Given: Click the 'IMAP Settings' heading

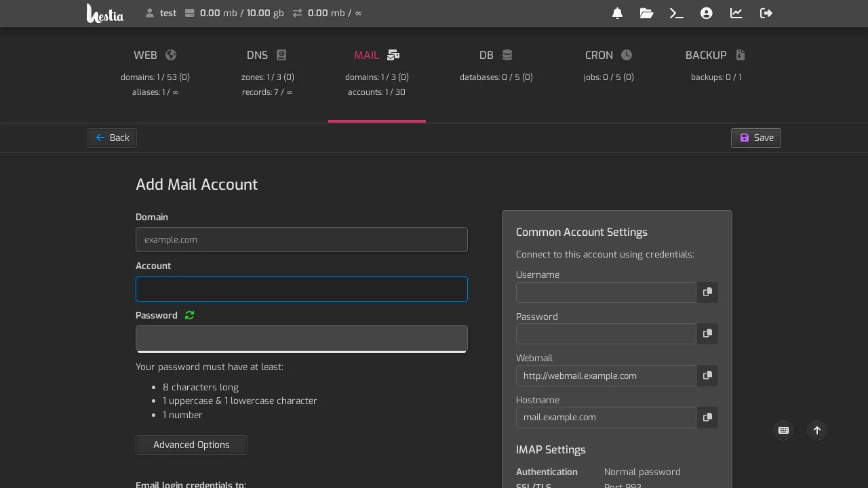Looking at the screenshot, I should pos(551,449).
